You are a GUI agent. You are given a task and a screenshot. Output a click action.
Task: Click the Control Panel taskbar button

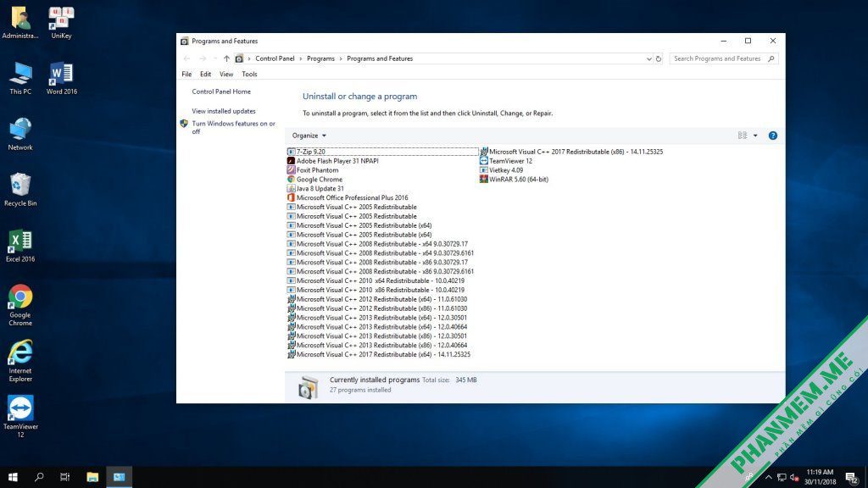click(119, 477)
